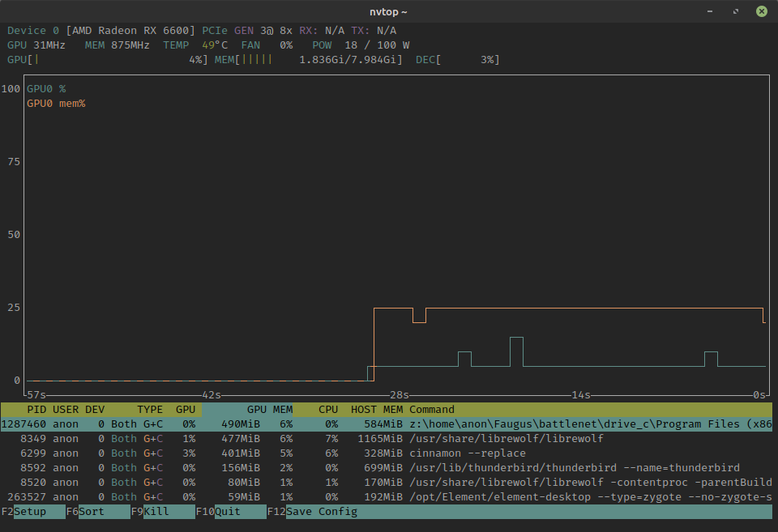The width and height of the screenshot is (778, 532).
Task: Close the nvtop window
Action: (762, 11)
